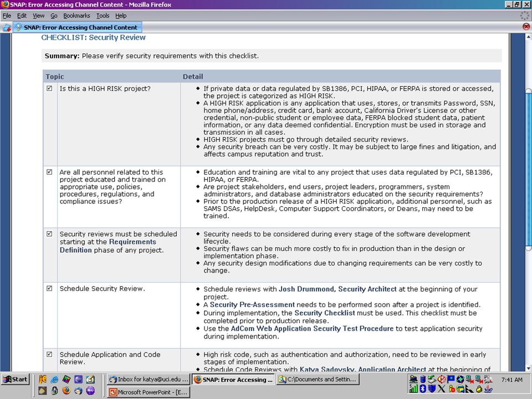The height and width of the screenshot is (399, 532).
Task: Open the Bluetooth tray icon
Action: [423, 389]
